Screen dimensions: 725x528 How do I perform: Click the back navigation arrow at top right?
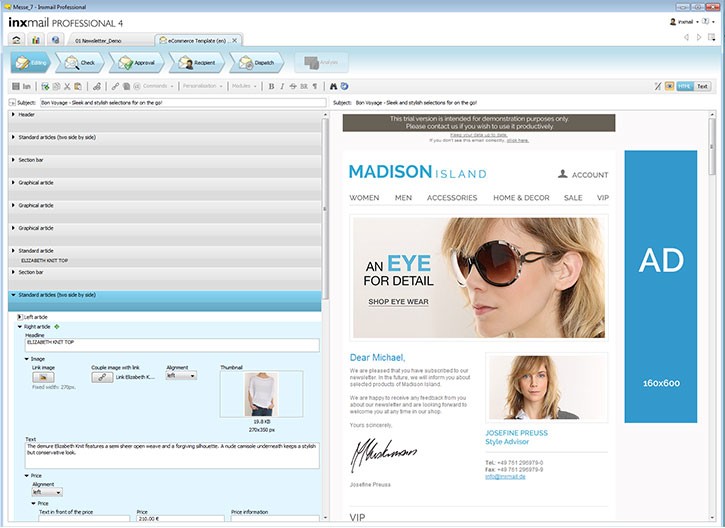[x=686, y=37]
